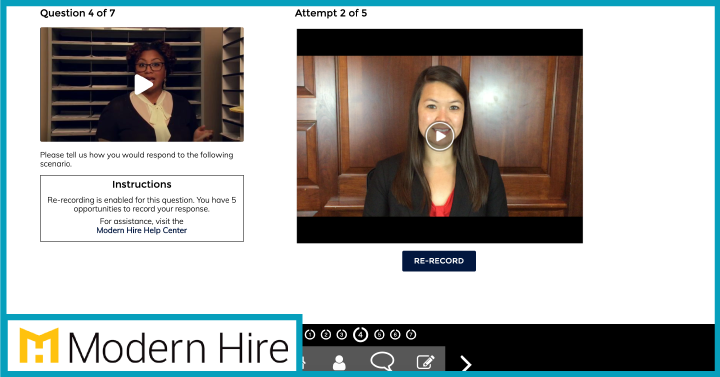Jump to question 5 indicator
Image resolution: width=720 pixels, height=377 pixels.
[x=379, y=335]
